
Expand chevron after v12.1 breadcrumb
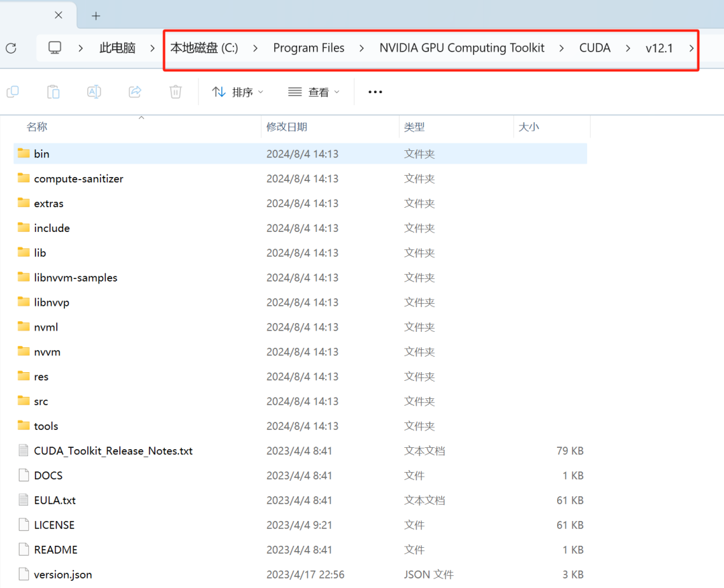pyautogui.click(x=691, y=48)
